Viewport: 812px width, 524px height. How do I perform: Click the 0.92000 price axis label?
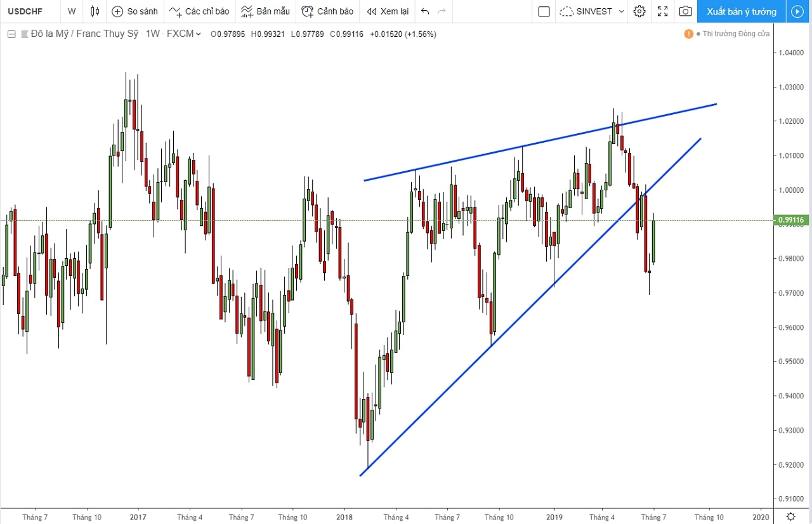pyautogui.click(x=790, y=465)
